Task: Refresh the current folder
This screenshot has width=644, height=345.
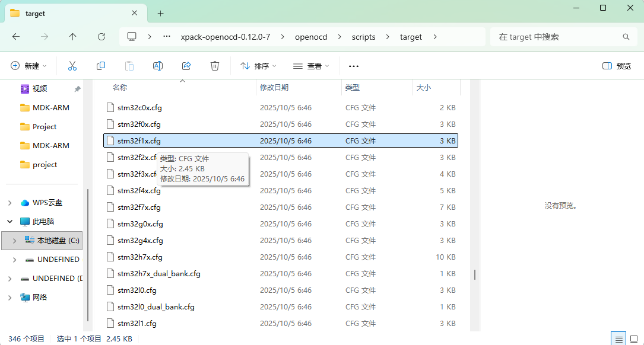Action: point(101,37)
